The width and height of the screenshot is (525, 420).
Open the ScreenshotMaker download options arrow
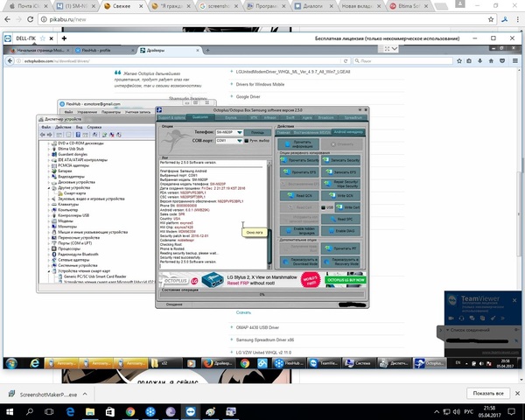85,395
